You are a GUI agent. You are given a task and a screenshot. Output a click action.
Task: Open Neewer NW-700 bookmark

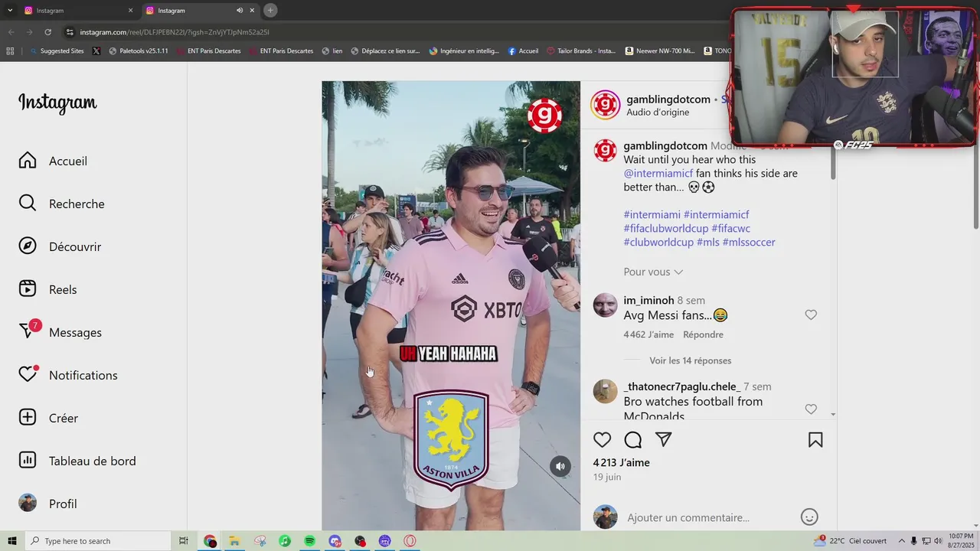tap(660, 51)
